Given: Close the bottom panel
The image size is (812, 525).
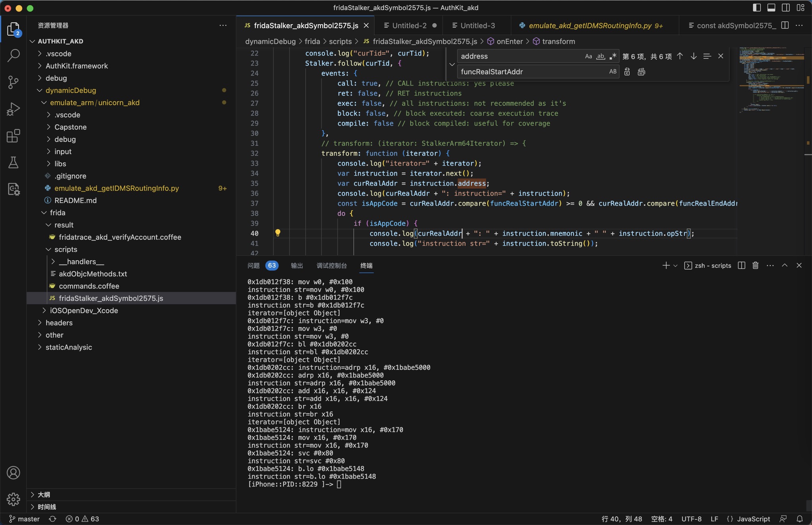Looking at the screenshot, I should click(799, 265).
